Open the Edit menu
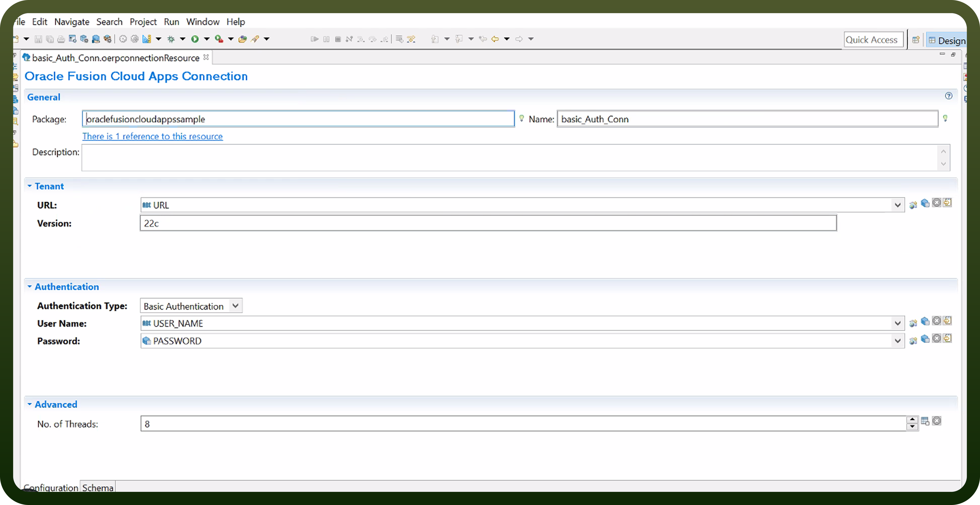 (x=40, y=22)
